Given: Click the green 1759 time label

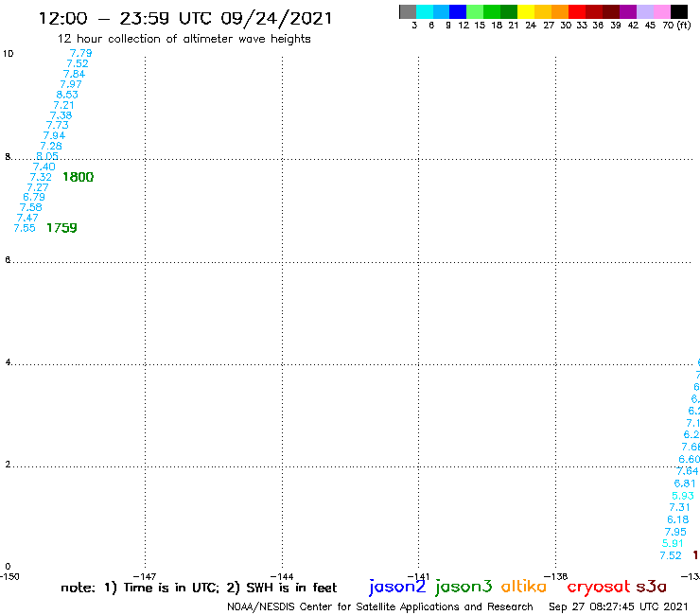Looking at the screenshot, I should coord(62,228).
